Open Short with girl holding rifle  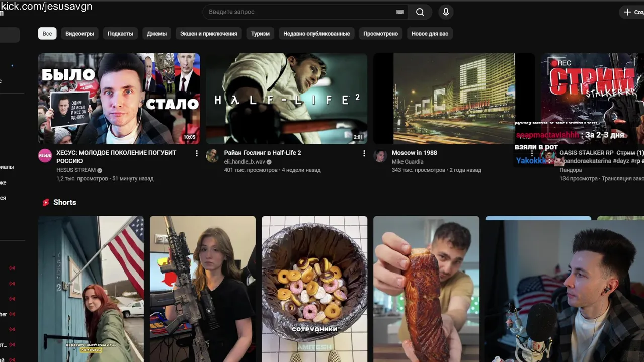point(203,289)
